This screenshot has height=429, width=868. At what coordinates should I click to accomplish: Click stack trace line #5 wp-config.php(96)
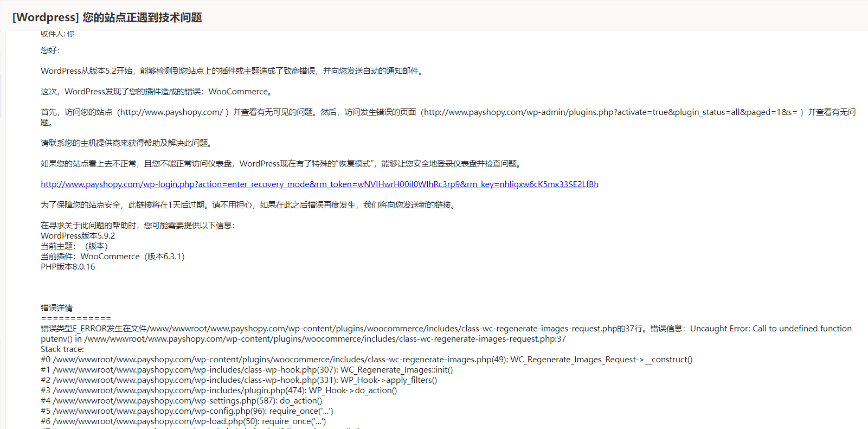click(187, 411)
